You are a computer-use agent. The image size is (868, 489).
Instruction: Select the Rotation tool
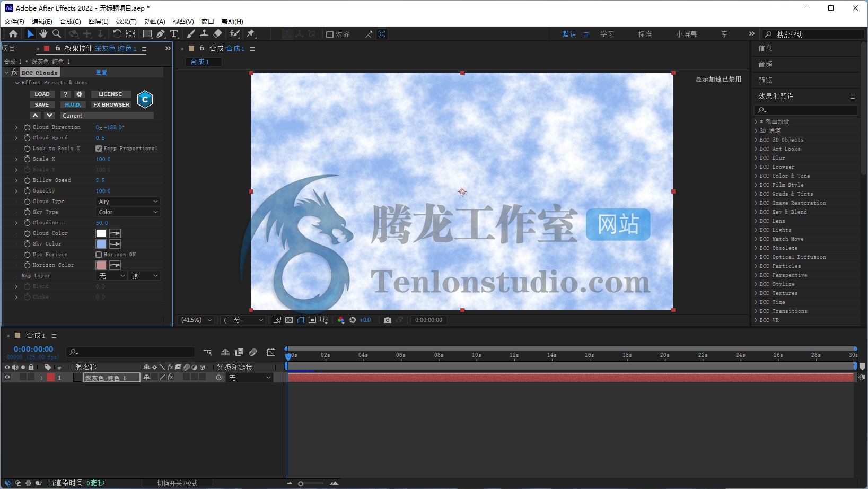(x=117, y=34)
